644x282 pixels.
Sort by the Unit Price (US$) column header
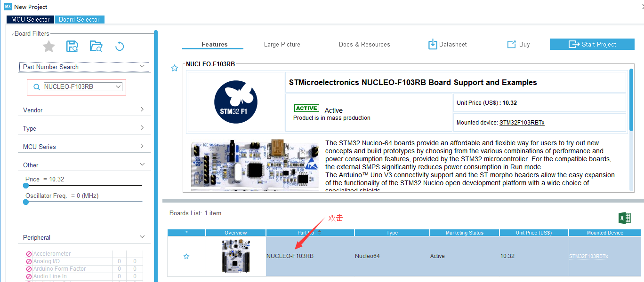[534, 233]
